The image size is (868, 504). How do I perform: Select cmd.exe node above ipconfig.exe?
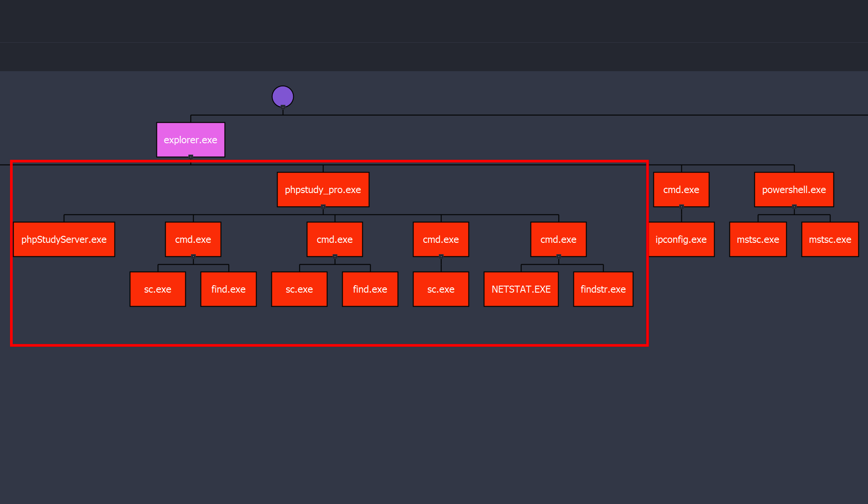[x=681, y=190]
